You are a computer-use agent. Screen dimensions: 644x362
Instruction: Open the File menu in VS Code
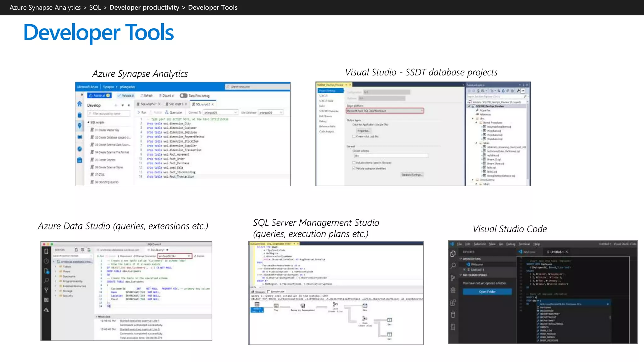point(459,244)
